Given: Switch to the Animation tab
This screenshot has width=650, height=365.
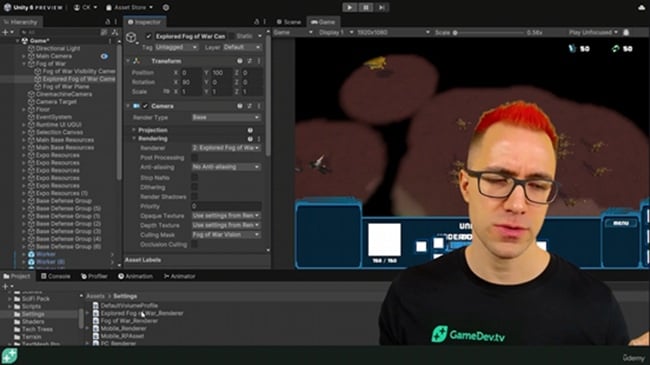Looking at the screenshot, I should coord(136,276).
